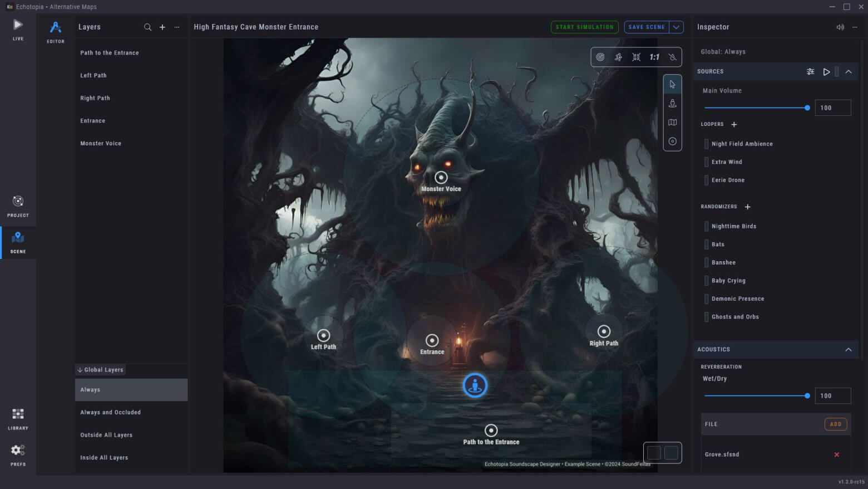Open the Library section in sidebar
This screenshot has width=868, height=489.
[18, 419]
